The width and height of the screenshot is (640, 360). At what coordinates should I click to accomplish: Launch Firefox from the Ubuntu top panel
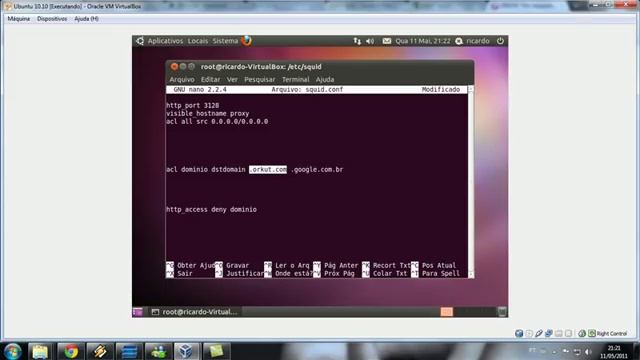pos(247,41)
